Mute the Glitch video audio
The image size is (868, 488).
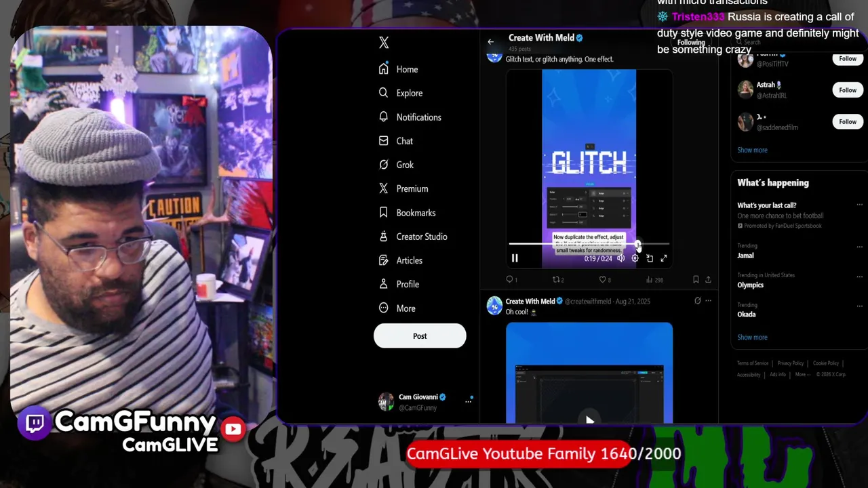coord(620,258)
